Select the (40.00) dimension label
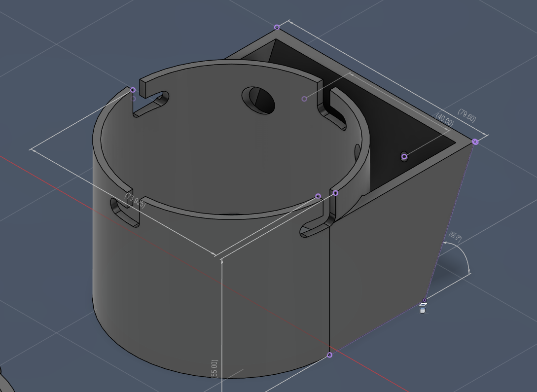 (444, 120)
